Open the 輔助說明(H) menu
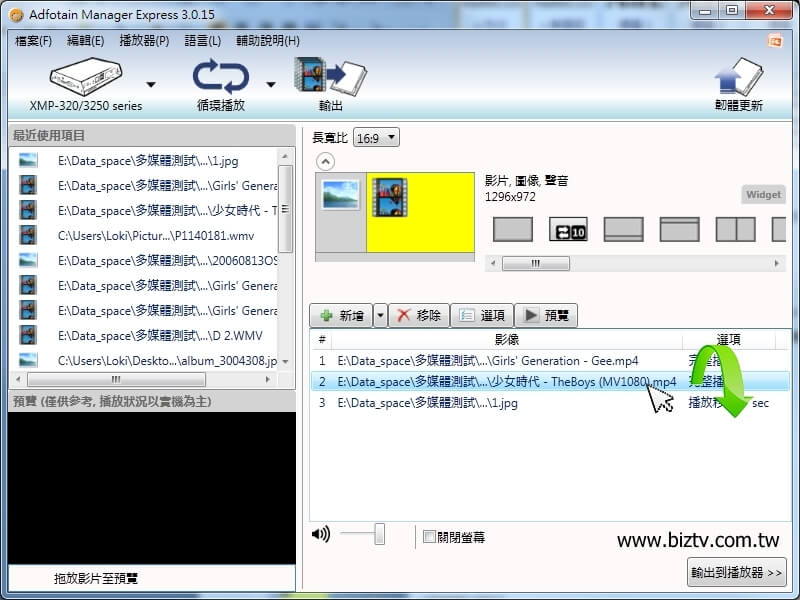 click(268, 41)
